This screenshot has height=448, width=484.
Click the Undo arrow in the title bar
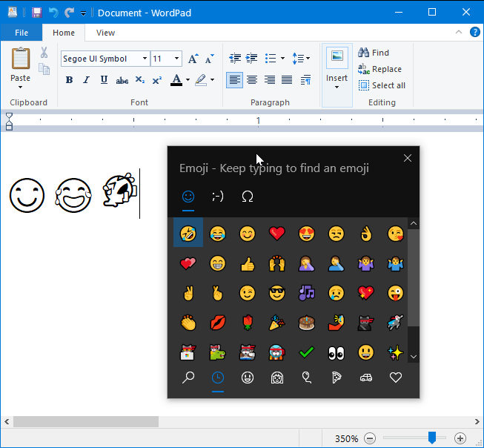53,13
